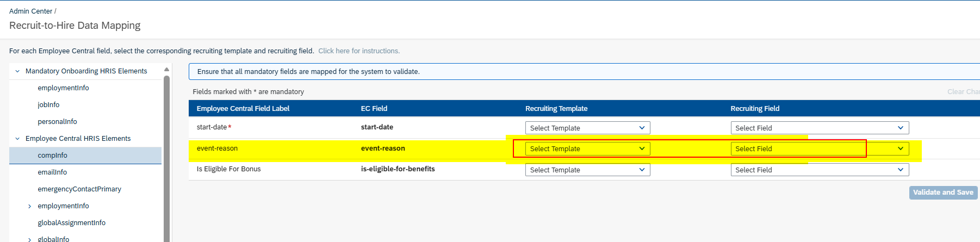Screen dimensions: 980x242
Task: Open Recruiting Field dropdown for Is Eligible For Bonus
Action: point(819,170)
